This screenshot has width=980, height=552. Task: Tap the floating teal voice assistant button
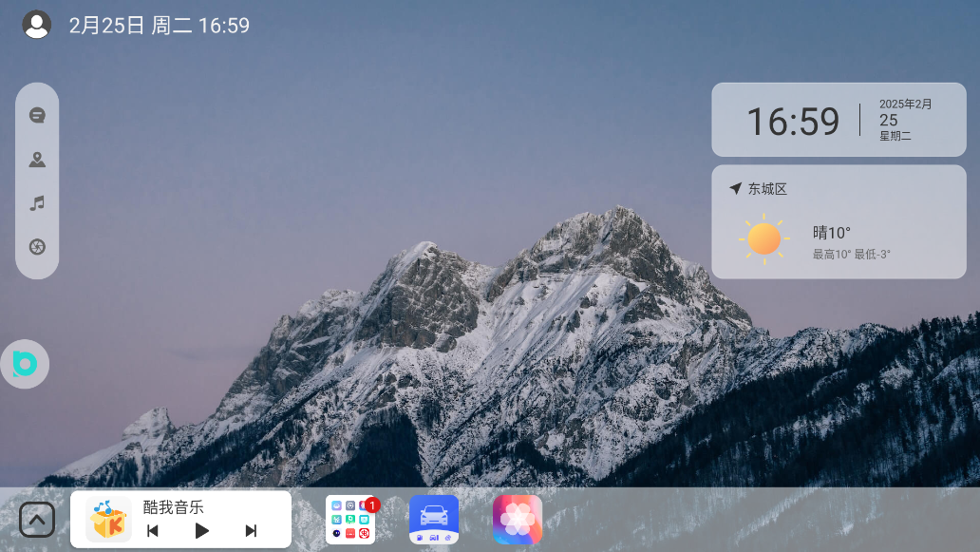click(25, 364)
